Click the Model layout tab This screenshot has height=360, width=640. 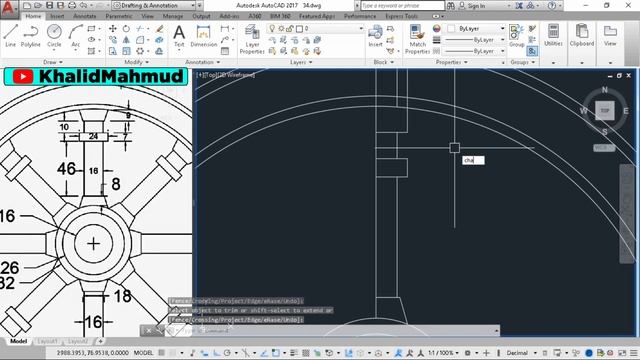pyautogui.click(x=18, y=341)
